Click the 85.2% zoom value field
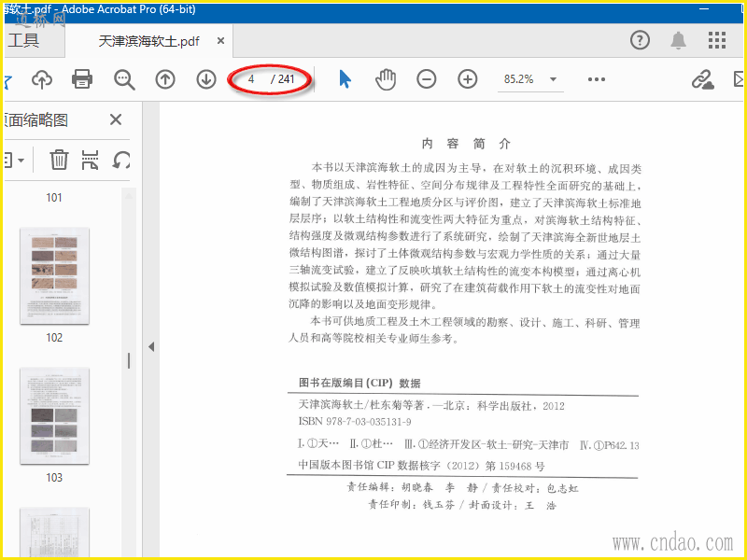Image resolution: width=747 pixels, height=560 pixels. 519,79
